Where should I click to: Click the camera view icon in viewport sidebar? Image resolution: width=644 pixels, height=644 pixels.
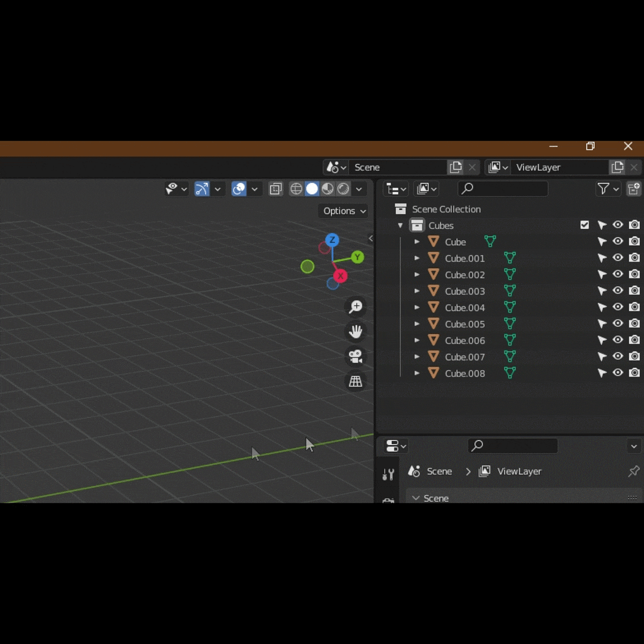[355, 357]
